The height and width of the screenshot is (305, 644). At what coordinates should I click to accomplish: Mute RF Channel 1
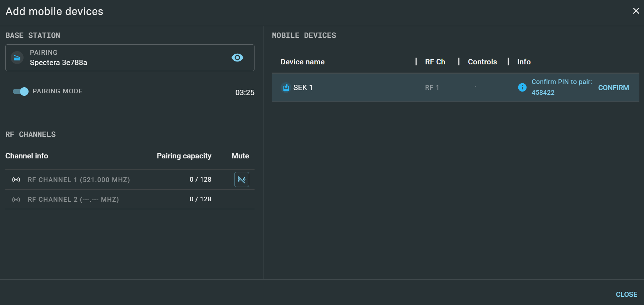click(241, 179)
